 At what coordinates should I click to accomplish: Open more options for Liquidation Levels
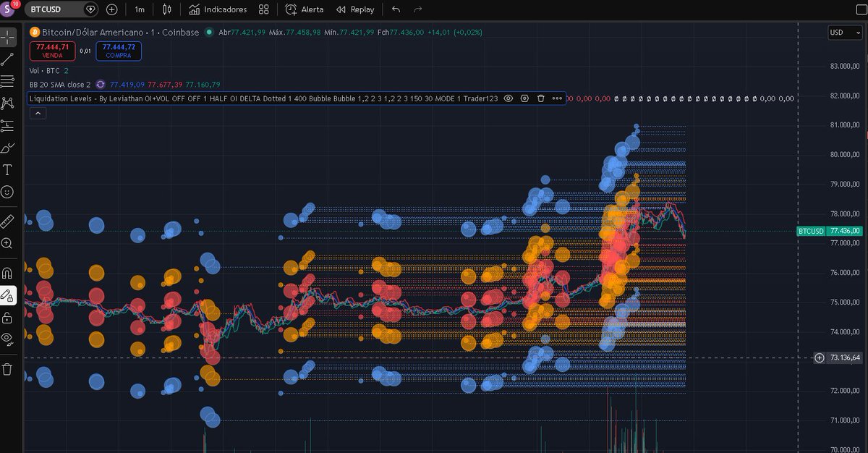click(557, 98)
